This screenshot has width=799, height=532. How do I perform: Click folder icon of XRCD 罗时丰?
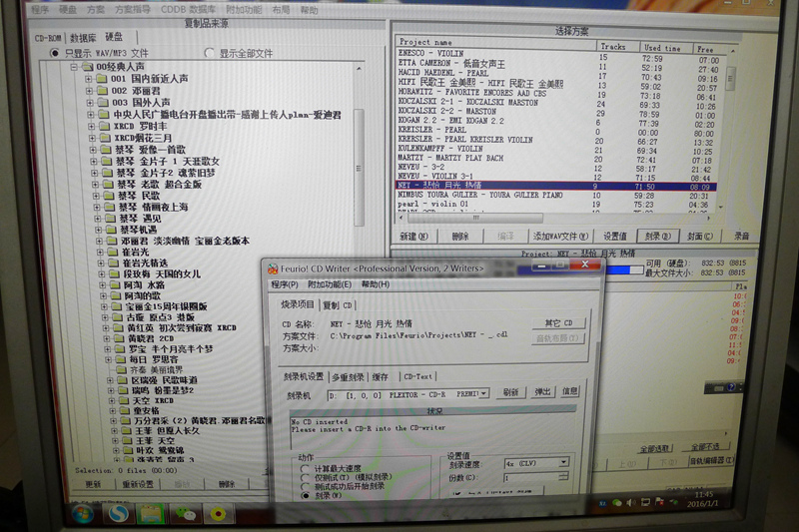(105, 126)
